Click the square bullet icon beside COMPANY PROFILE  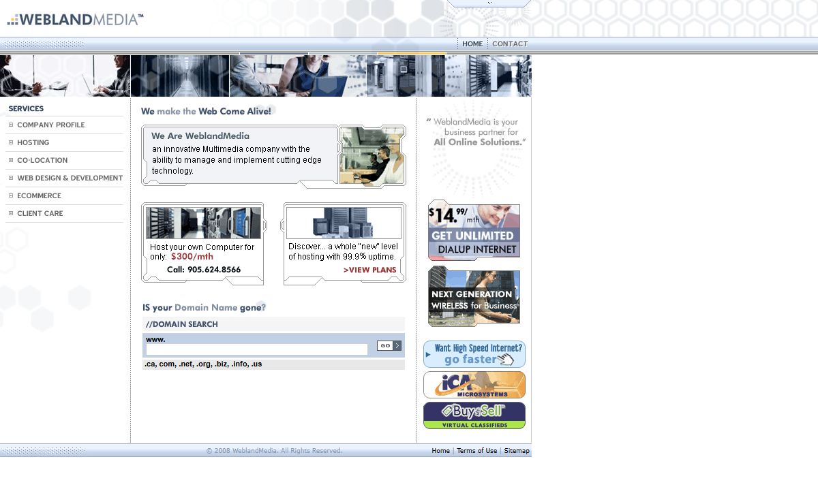pos(11,125)
